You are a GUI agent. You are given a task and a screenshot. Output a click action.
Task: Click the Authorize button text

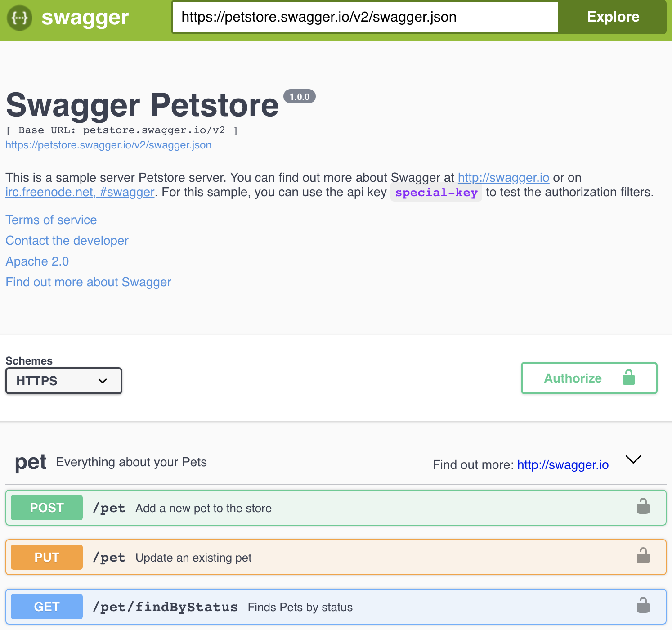click(573, 378)
